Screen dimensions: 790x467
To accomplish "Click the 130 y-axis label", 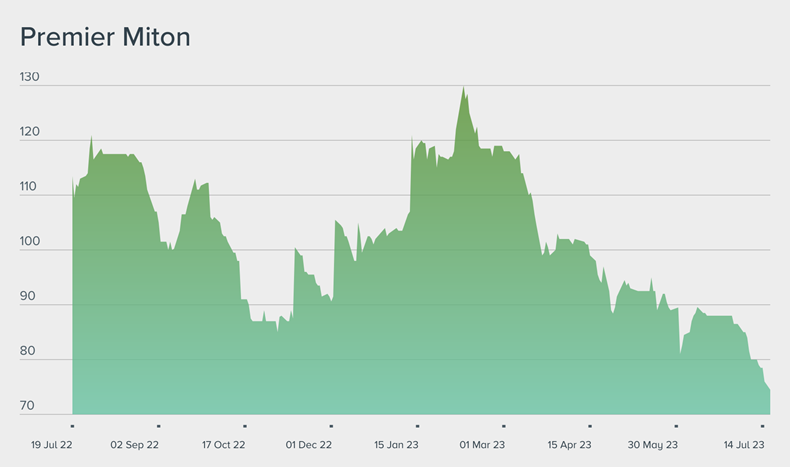I will (x=29, y=77).
